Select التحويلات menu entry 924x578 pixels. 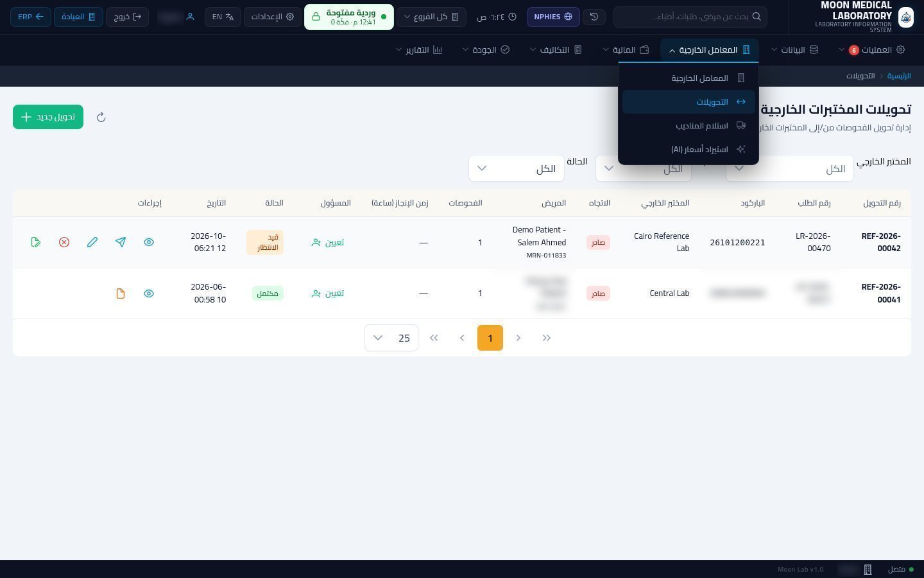click(x=690, y=102)
